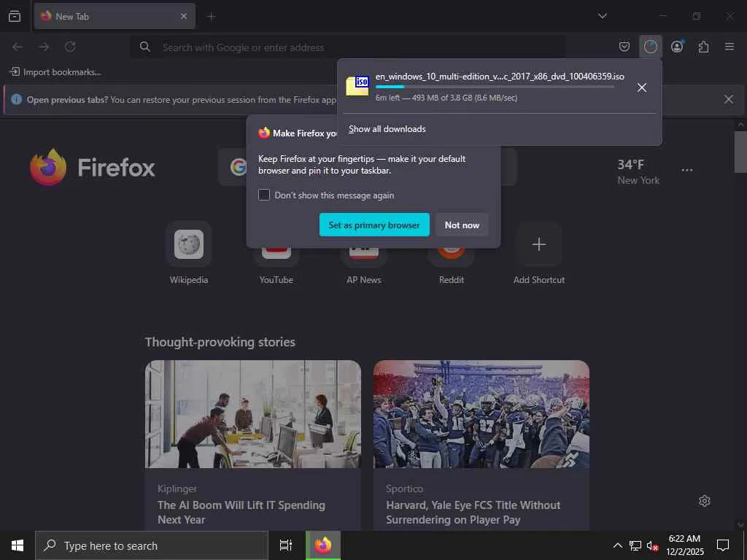Viewport: 747px width, 560px height.
Task: Open the Firefox account icon
Action: [677, 47]
